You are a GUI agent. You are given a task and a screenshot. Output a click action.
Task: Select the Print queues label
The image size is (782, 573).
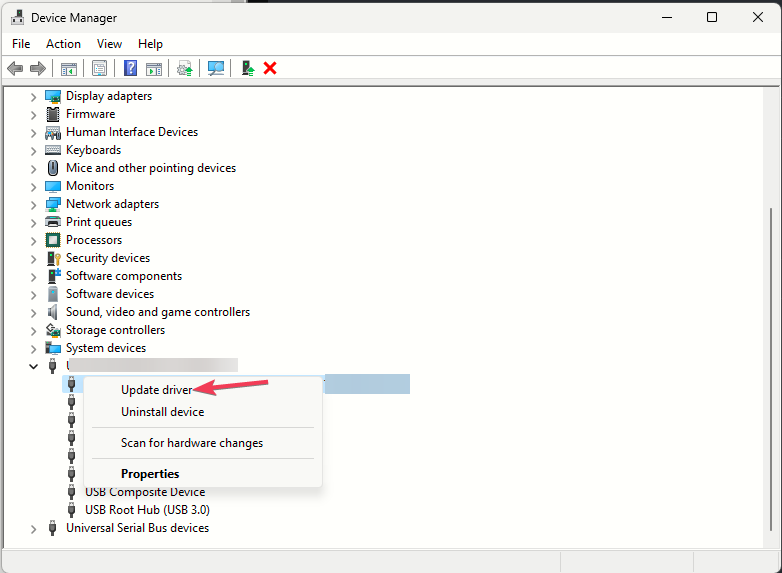pos(99,222)
